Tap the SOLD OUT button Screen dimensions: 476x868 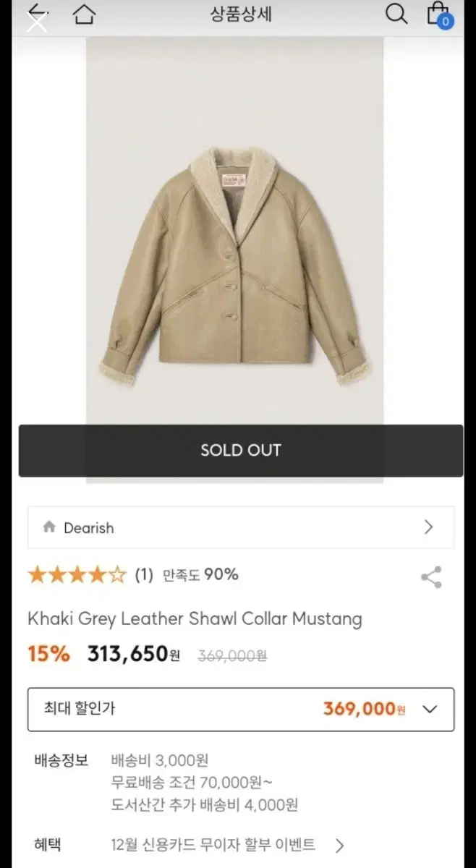tap(240, 450)
